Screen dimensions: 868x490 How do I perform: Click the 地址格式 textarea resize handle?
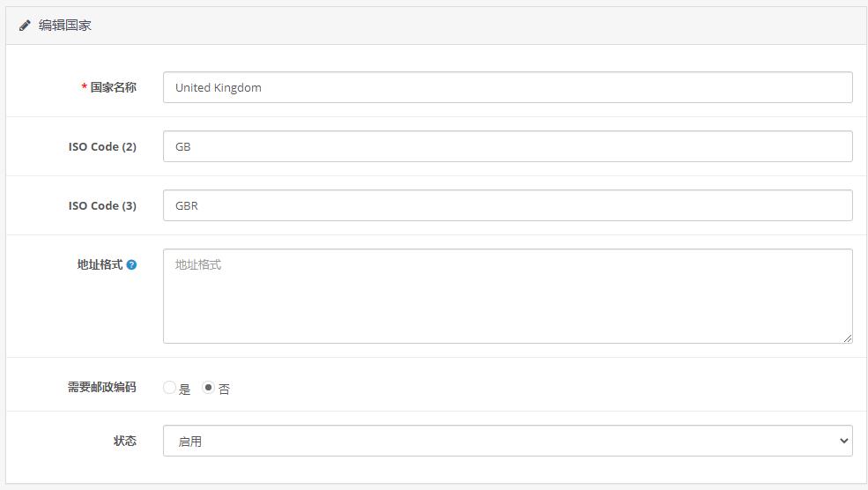(847, 338)
